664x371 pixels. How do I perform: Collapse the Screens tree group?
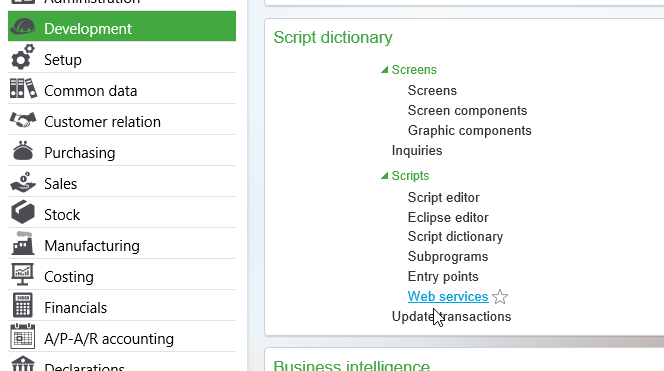point(385,70)
